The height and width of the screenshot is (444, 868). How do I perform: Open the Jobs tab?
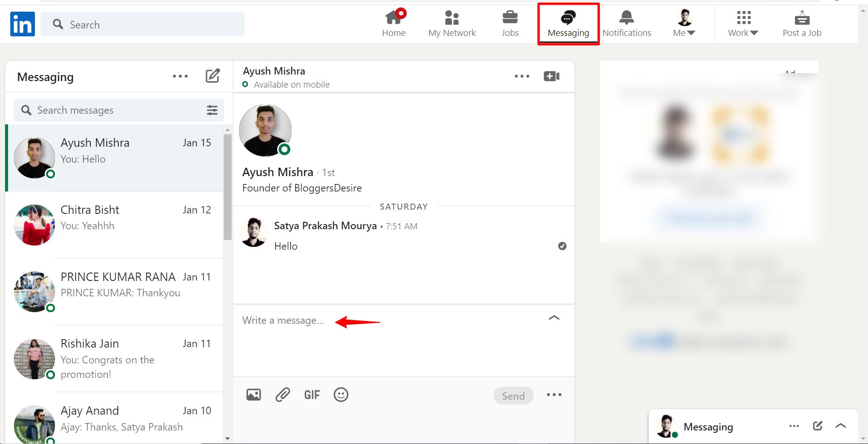(510, 24)
